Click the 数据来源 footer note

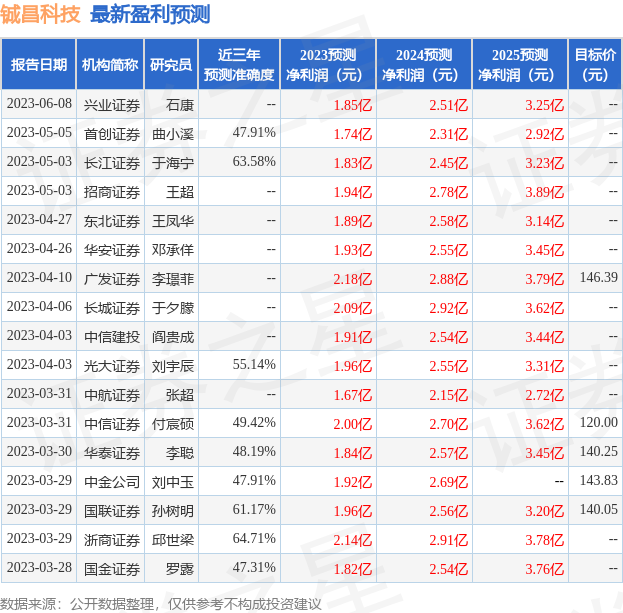point(160,604)
